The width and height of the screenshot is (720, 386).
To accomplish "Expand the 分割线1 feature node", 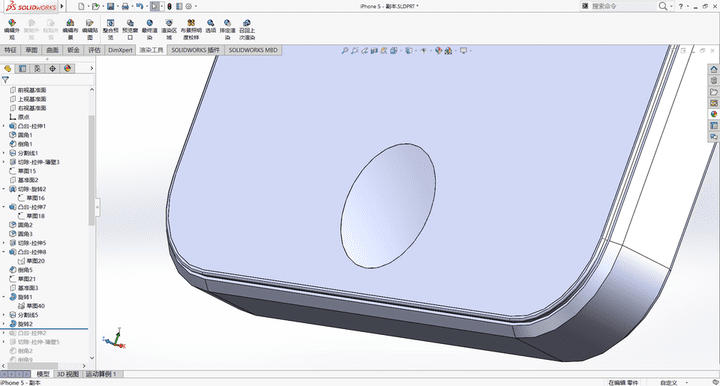I will [4, 153].
